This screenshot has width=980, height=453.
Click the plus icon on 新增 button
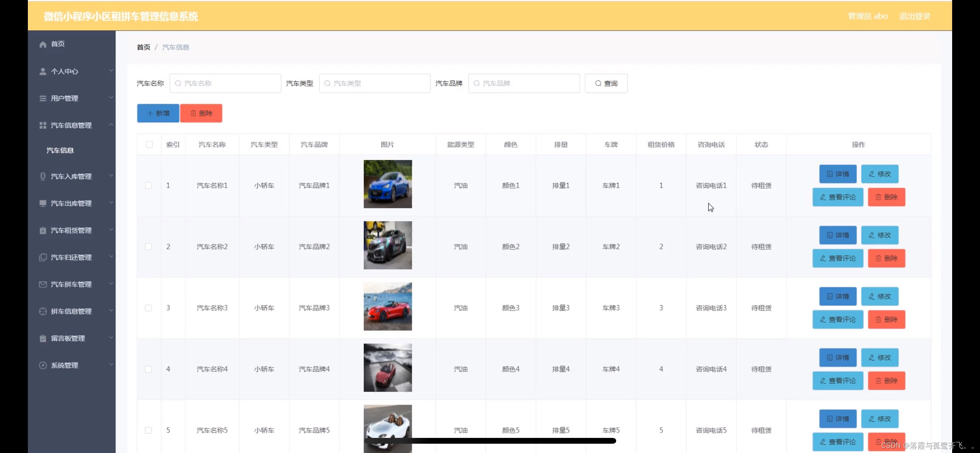pos(150,113)
